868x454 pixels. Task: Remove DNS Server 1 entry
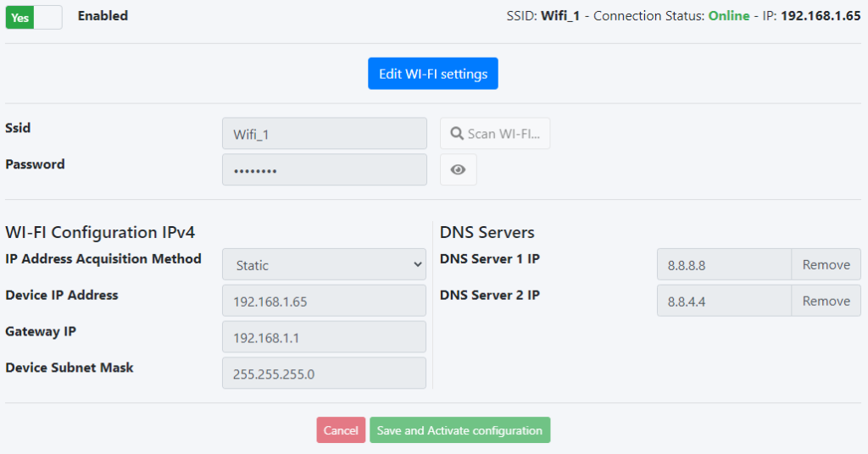pos(826,264)
